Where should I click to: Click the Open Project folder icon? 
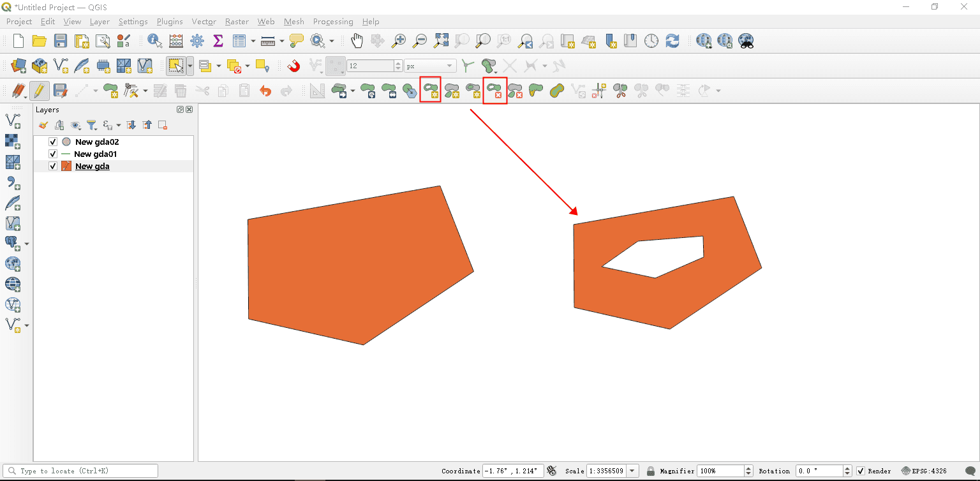(40, 41)
